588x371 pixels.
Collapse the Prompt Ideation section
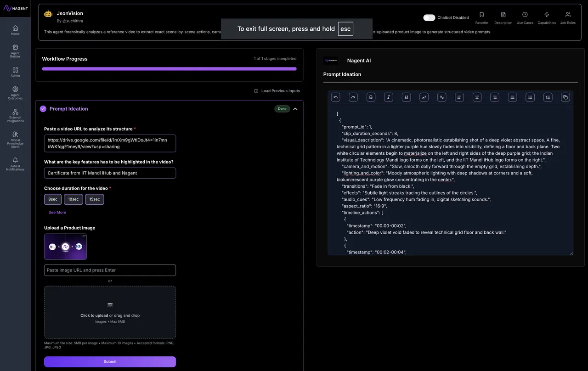coord(295,109)
